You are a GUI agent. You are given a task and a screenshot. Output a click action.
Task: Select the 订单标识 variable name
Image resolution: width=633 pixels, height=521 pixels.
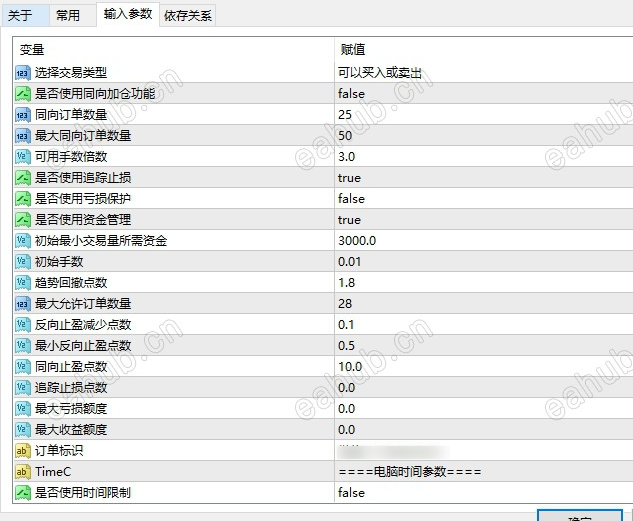pos(59,450)
